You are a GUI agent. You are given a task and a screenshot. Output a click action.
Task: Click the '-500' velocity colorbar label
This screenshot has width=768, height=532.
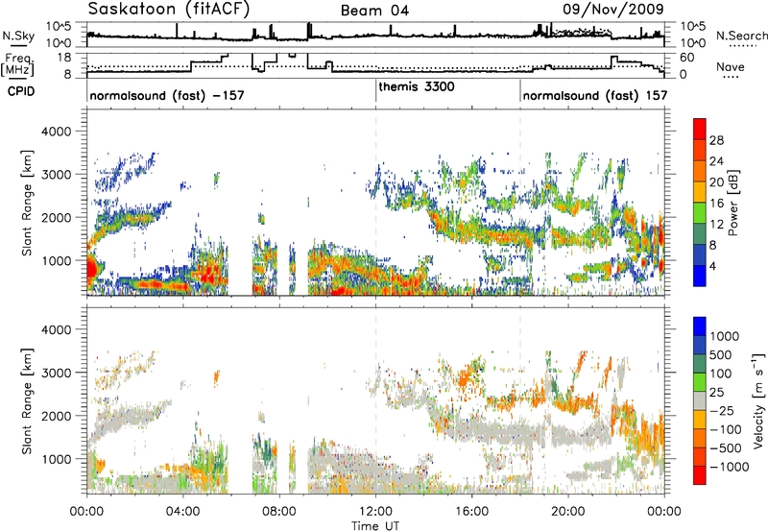[726, 447]
